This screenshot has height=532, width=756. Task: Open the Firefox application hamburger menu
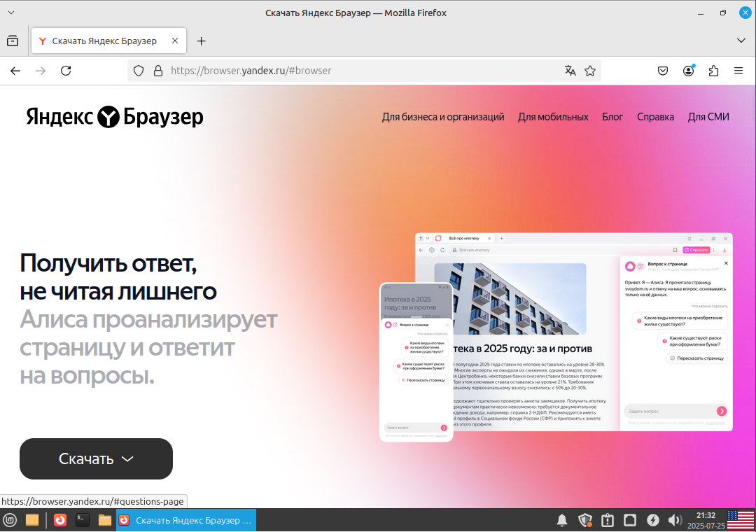(x=738, y=70)
